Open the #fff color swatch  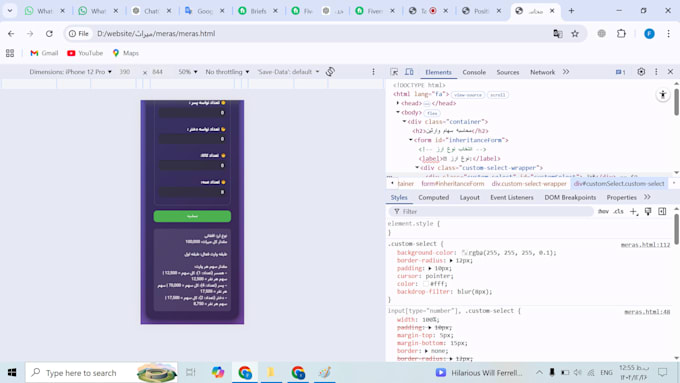[426, 284]
